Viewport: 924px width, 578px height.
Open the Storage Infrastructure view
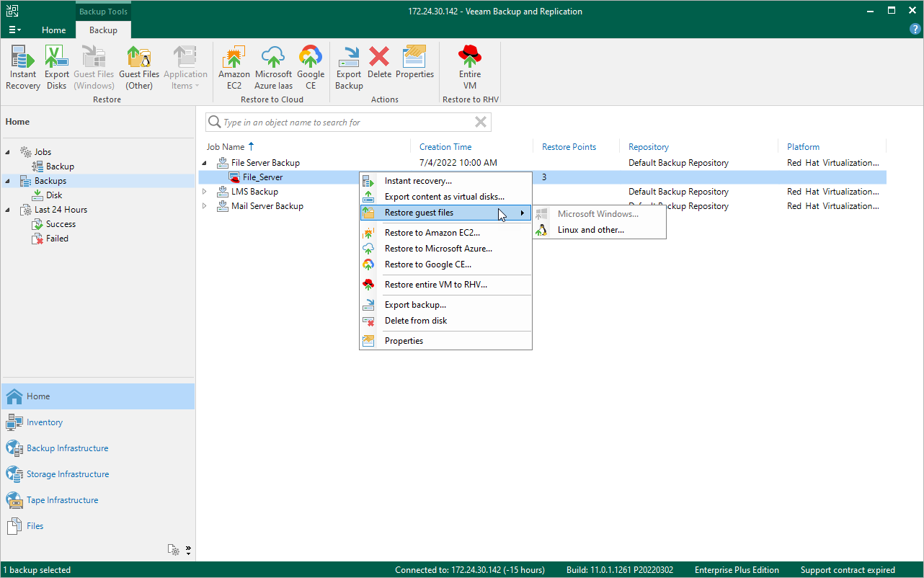(98, 474)
